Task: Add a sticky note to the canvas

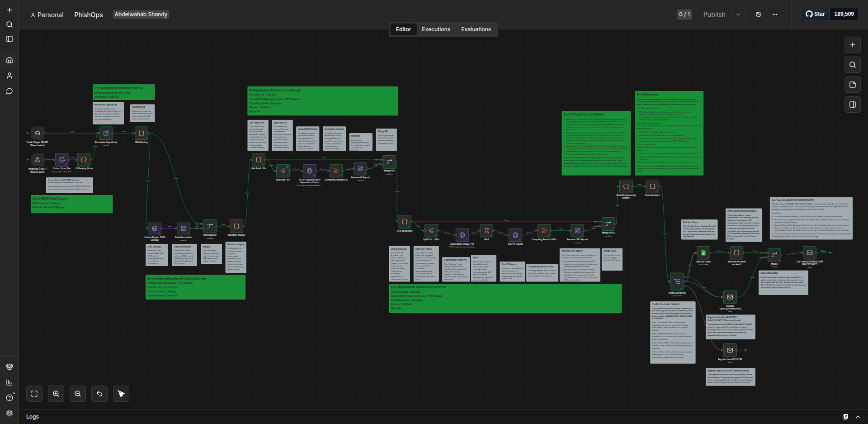Action: point(853,85)
